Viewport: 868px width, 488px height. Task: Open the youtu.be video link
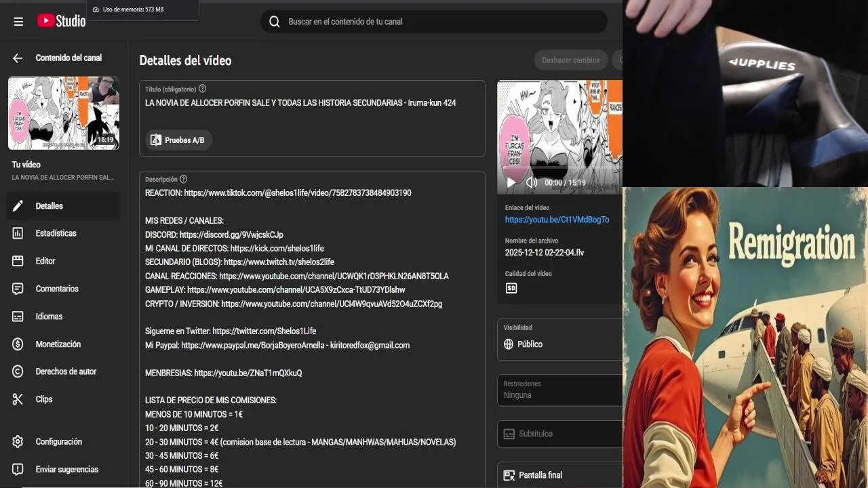click(x=557, y=220)
